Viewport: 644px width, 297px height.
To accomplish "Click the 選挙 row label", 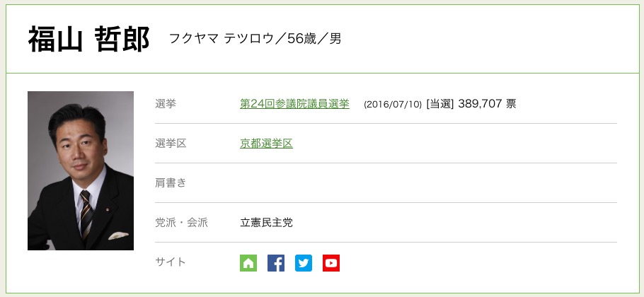I will pyautogui.click(x=166, y=104).
